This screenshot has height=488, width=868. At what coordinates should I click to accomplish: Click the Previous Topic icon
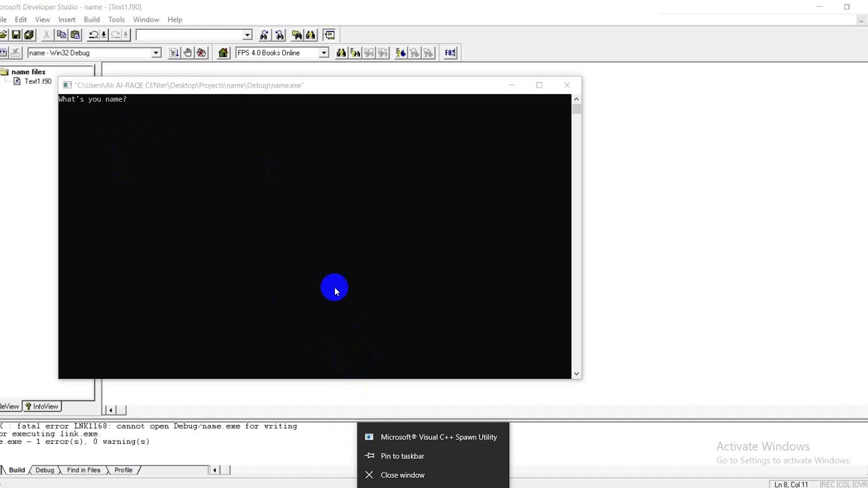coord(414,53)
